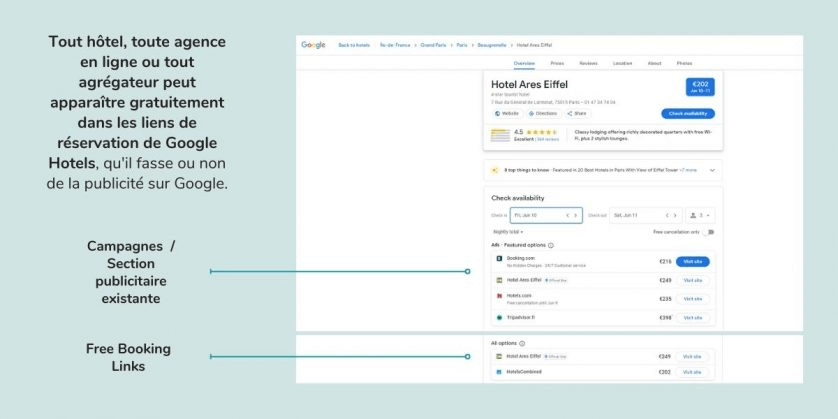838x419 pixels.
Task: Toggle Free cancellation only switch
Action: [709, 232]
